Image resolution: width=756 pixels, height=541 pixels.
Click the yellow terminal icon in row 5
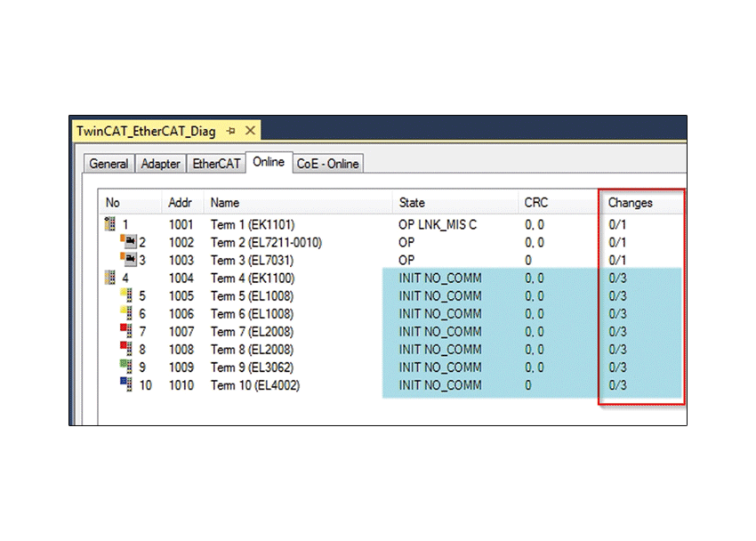[x=126, y=295]
